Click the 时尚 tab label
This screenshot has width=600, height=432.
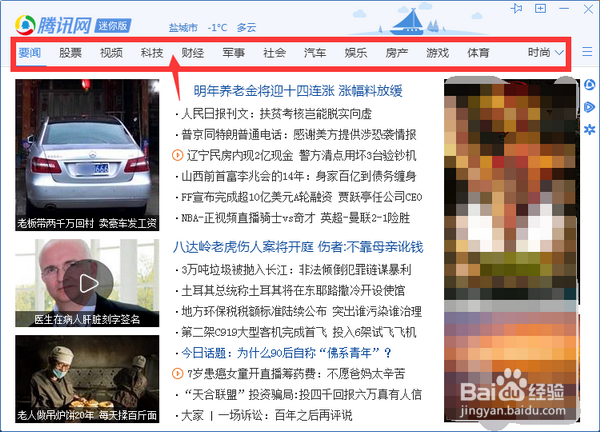coord(539,52)
